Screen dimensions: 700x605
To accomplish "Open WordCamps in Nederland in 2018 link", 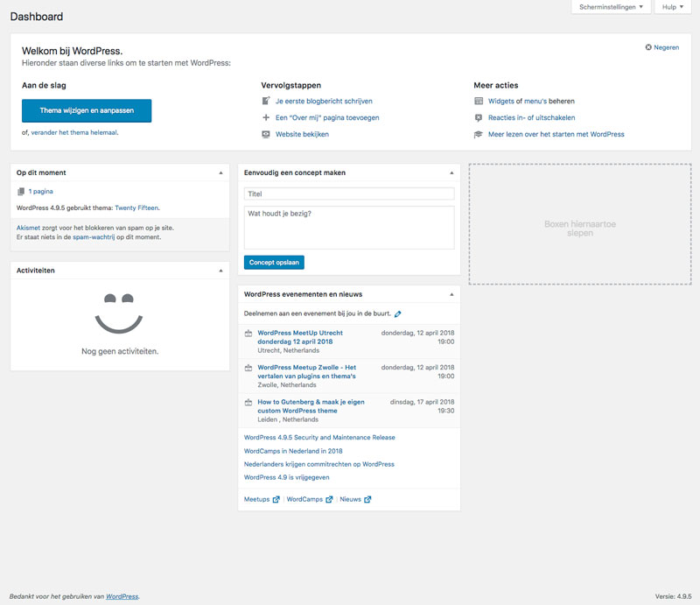I will click(293, 451).
